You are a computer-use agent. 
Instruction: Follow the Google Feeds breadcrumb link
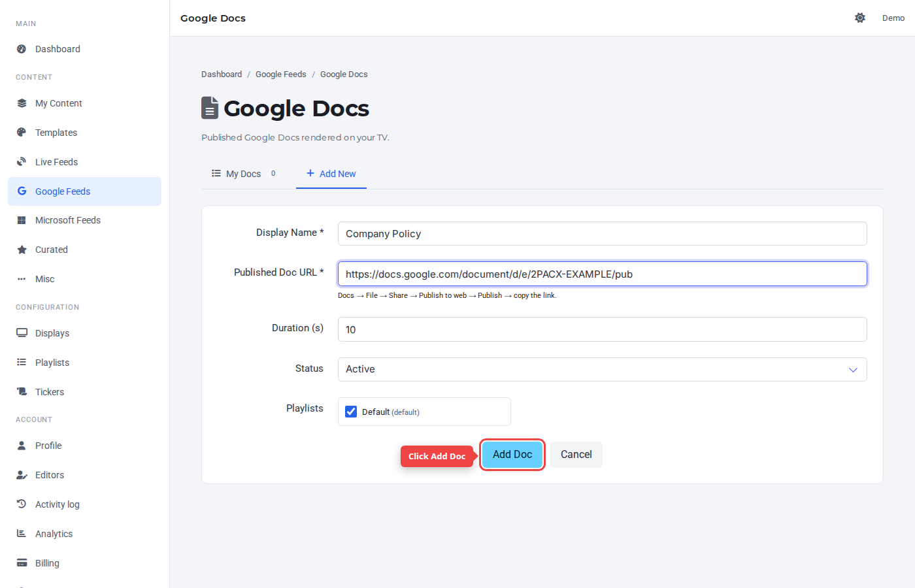coord(281,74)
